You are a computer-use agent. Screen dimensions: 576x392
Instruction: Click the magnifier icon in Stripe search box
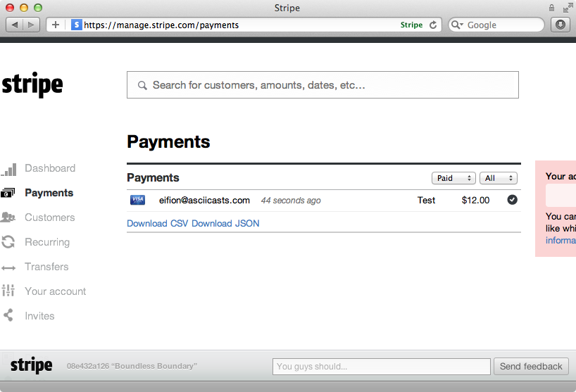point(142,86)
